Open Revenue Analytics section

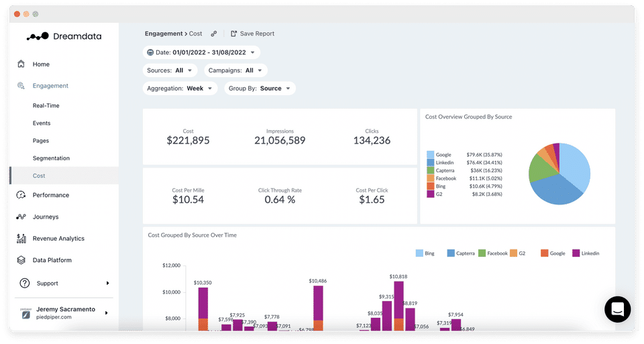58,239
